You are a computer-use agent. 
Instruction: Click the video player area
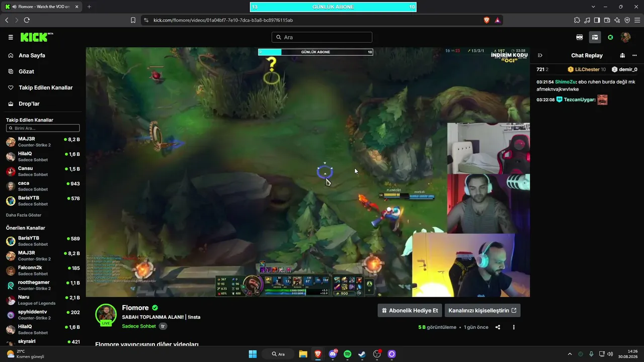307,172
